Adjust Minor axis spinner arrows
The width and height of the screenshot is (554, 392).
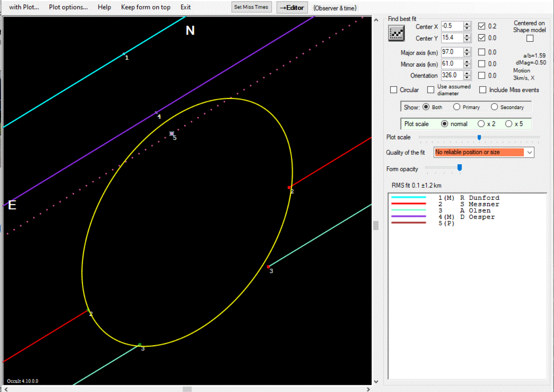click(x=467, y=64)
